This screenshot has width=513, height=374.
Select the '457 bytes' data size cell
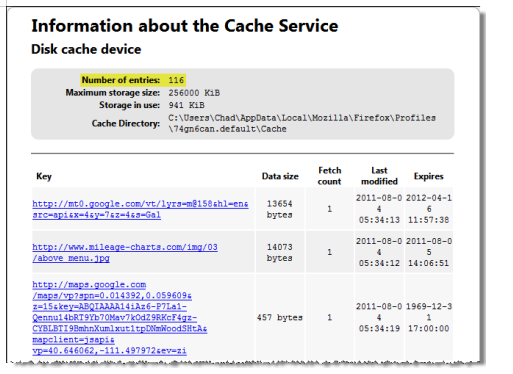[x=280, y=317]
